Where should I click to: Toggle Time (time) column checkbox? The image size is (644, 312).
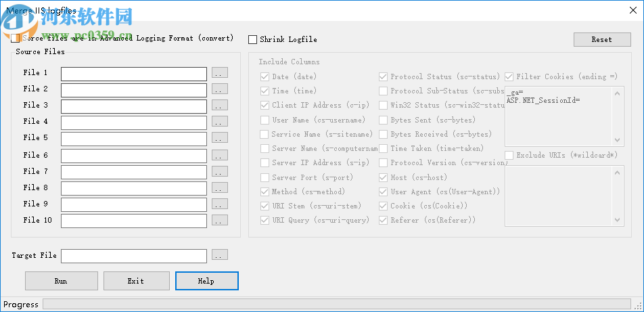click(264, 91)
